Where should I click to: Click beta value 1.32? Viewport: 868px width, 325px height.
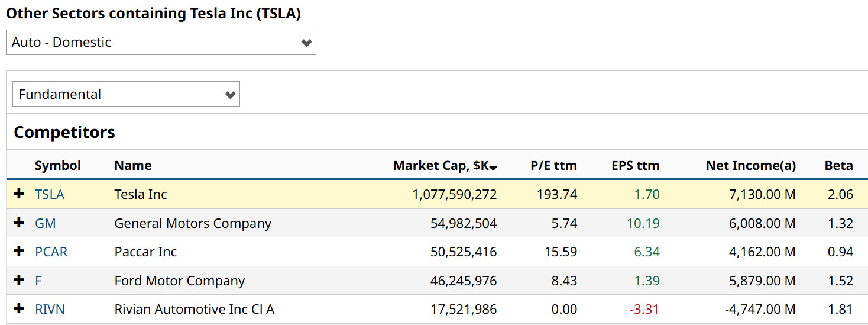coord(841,223)
